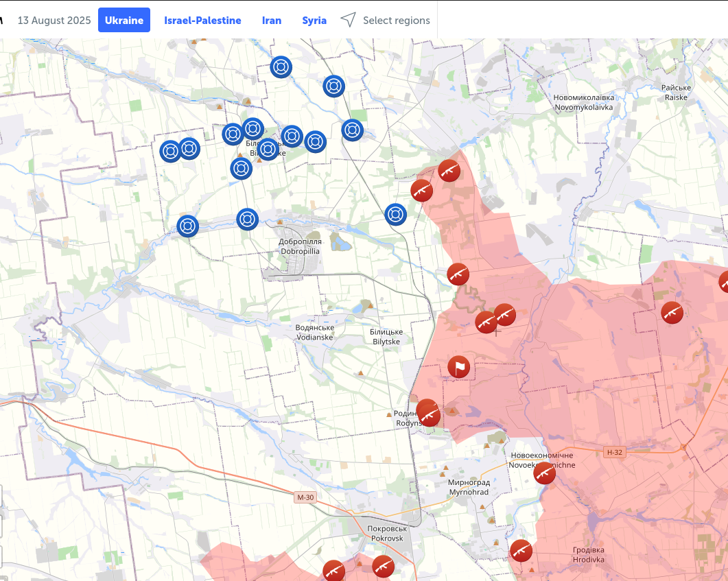Switch to the Israel-Palestine tab
This screenshot has width=728, height=581.
coord(202,21)
